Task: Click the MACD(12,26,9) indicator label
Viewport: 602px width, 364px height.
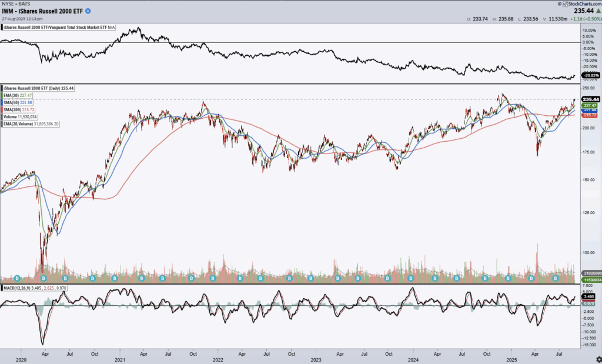Action: (22, 288)
